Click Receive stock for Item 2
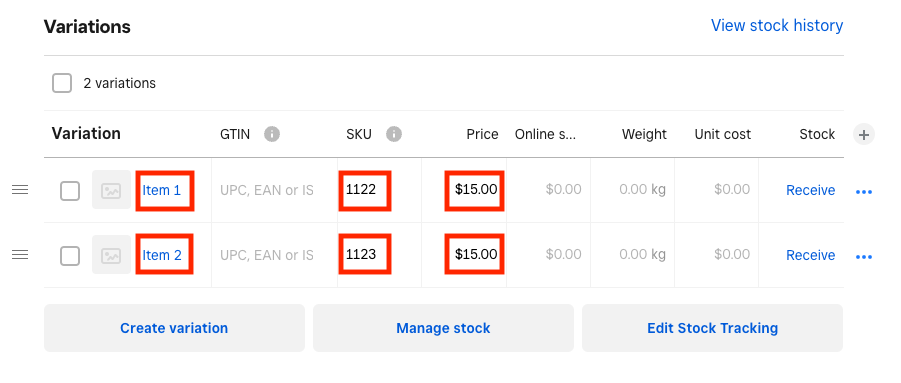This screenshot has height=383, width=901. pos(810,255)
